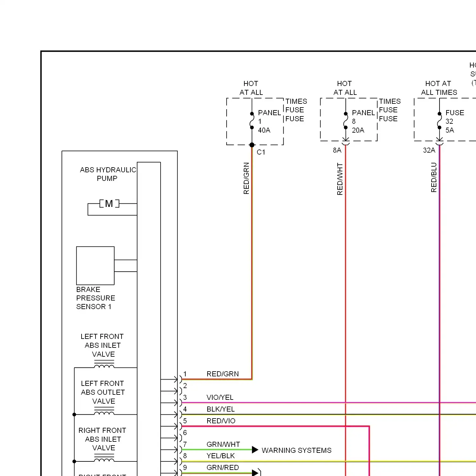The image size is (476, 476).
Task: Click the 40A panel fuse 1 symbol
Action: pos(252,121)
